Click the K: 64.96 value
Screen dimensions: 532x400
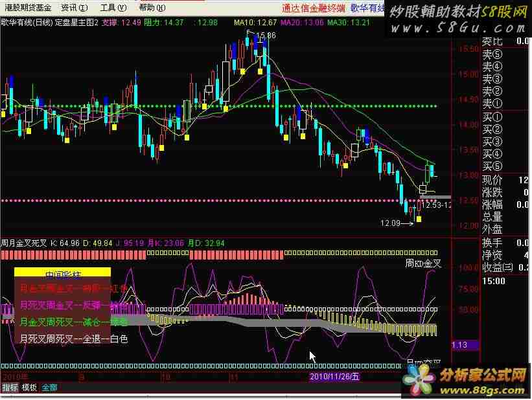(x=65, y=243)
